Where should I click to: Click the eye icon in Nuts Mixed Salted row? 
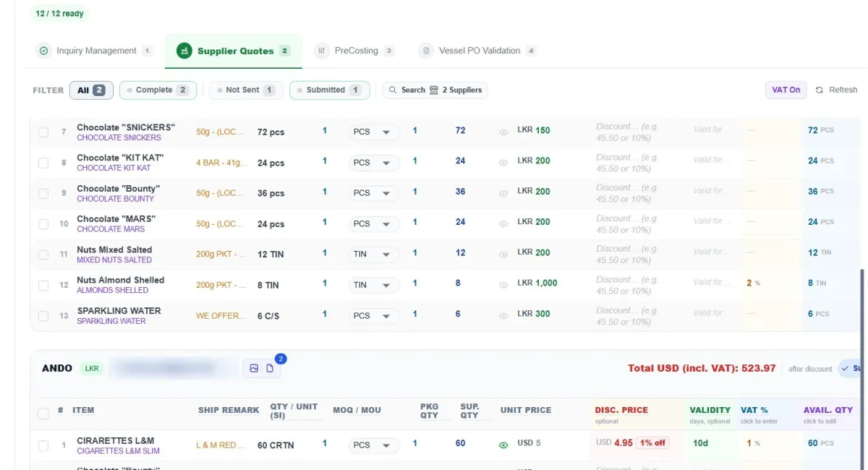click(x=503, y=255)
